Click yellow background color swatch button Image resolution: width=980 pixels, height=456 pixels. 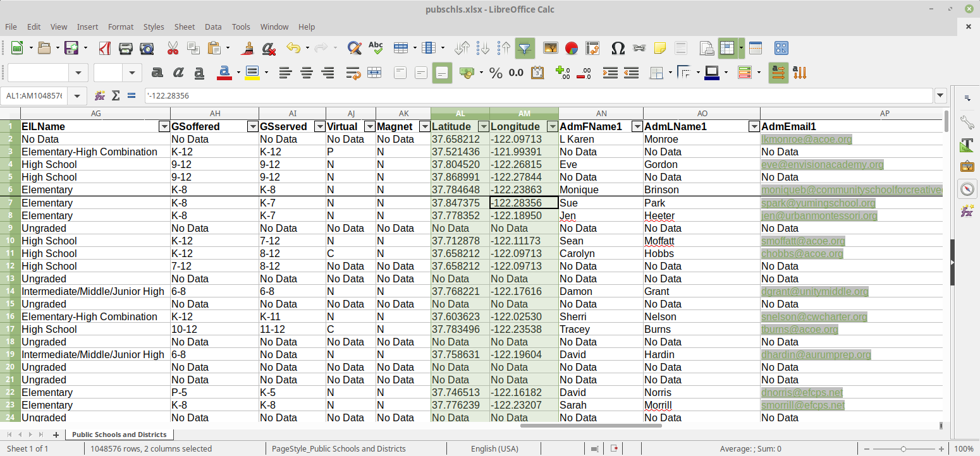[x=252, y=73]
